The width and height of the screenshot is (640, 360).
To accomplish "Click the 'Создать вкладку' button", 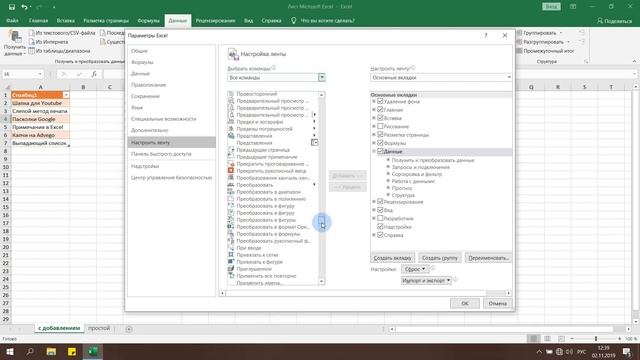I will coord(392,258).
